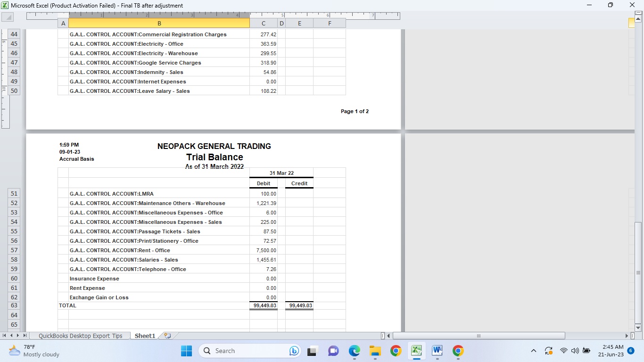Select column F header
Image resolution: width=644 pixels, height=362 pixels.
click(x=330, y=23)
